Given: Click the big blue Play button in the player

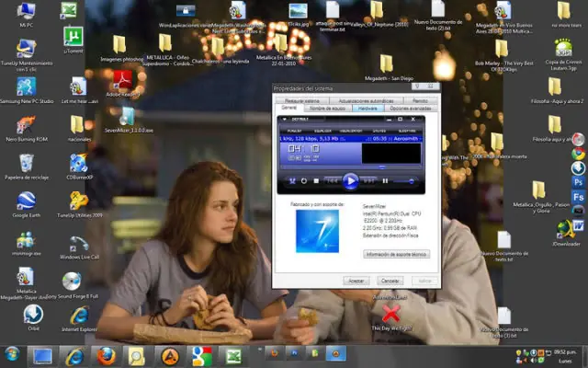Looking at the screenshot, I should click(351, 181).
